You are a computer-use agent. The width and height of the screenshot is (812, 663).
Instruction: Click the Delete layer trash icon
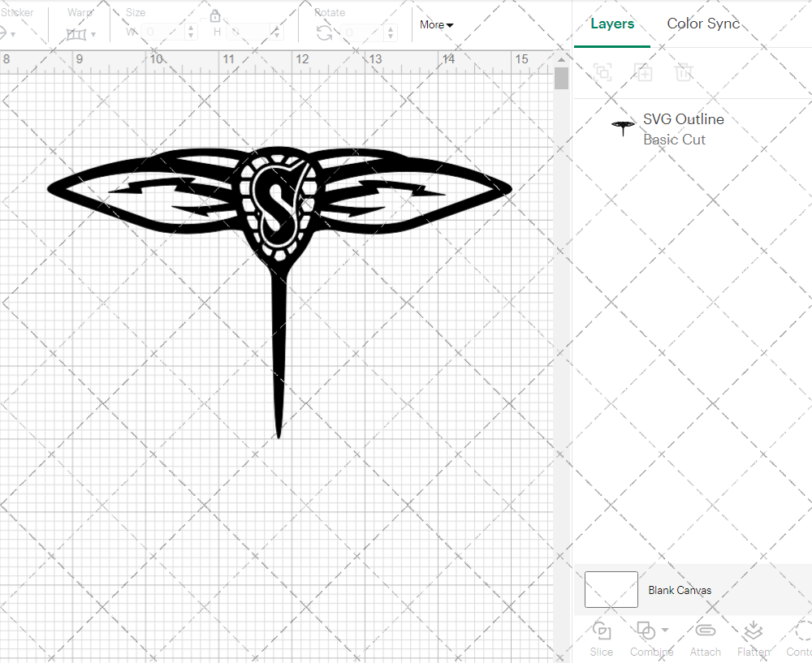tap(685, 72)
